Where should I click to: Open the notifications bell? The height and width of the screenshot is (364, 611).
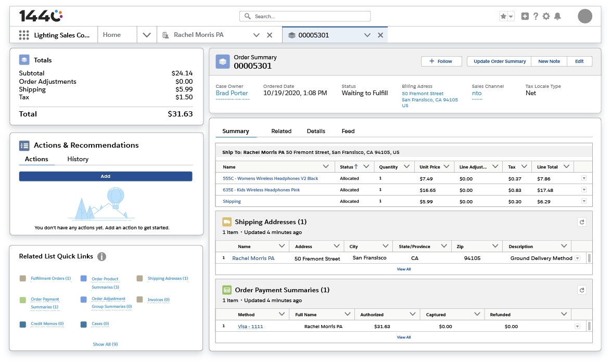pos(557,16)
